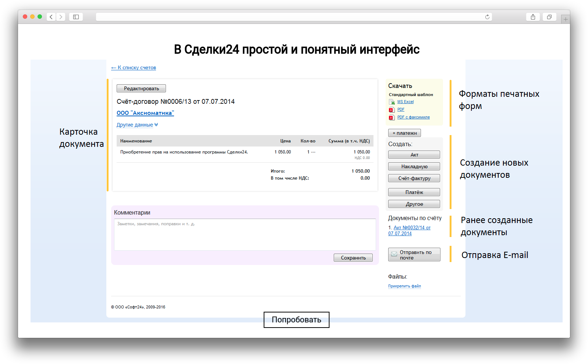The image size is (588, 364).
Task: Click into the comments text area
Action: point(245,235)
